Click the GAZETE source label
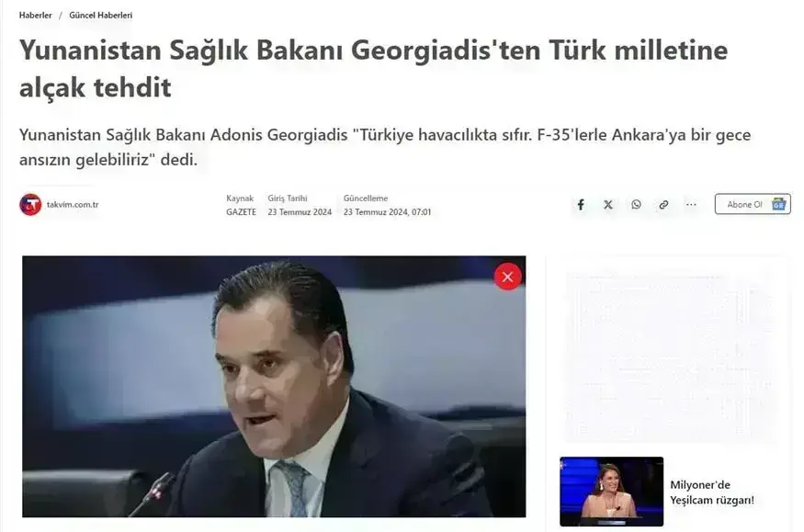The image size is (804, 532). pyautogui.click(x=241, y=211)
